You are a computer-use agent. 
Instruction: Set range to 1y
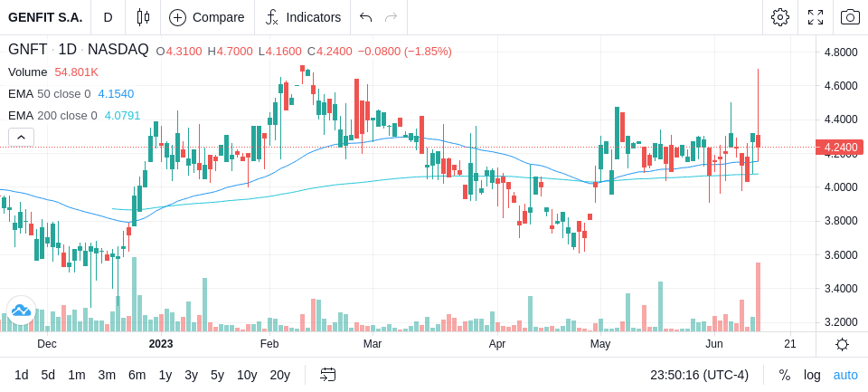(x=165, y=376)
